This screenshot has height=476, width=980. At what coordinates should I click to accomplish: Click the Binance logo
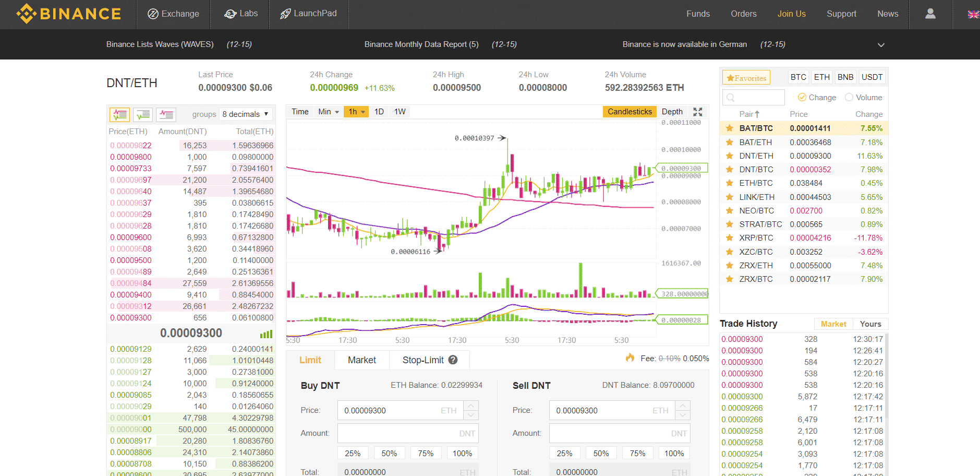(x=68, y=14)
